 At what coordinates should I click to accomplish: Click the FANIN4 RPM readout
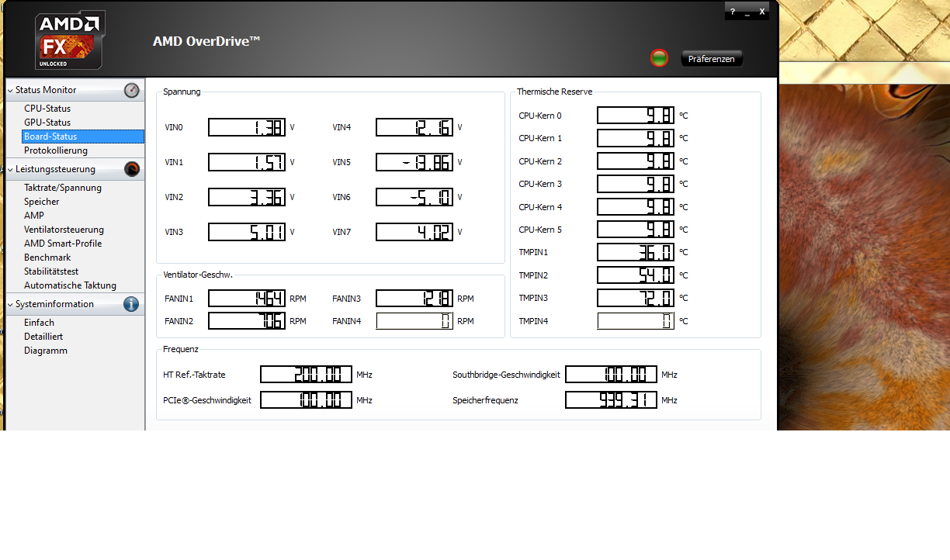414,321
